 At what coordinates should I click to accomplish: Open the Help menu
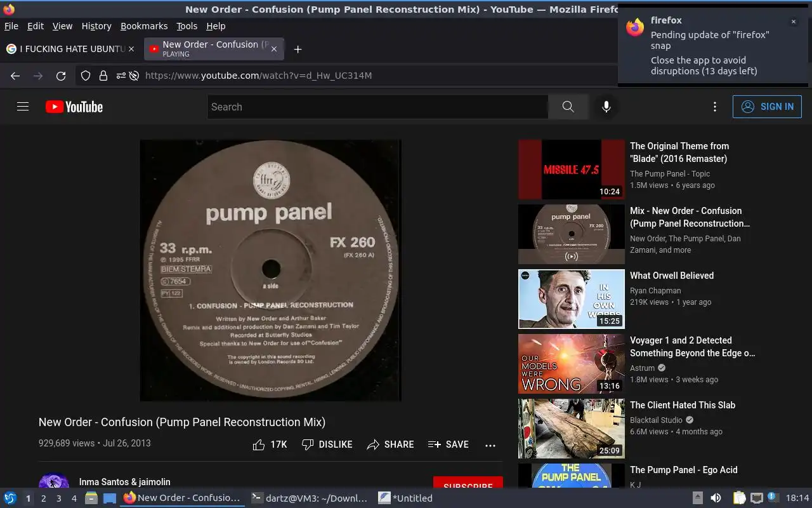click(x=216, y=26)
